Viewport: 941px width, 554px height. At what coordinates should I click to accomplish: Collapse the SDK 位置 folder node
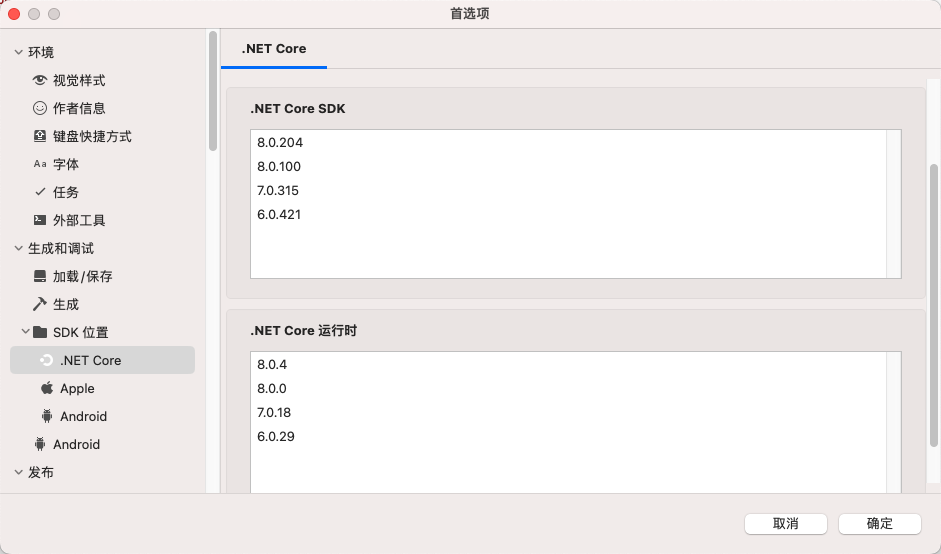coord(25,331)
